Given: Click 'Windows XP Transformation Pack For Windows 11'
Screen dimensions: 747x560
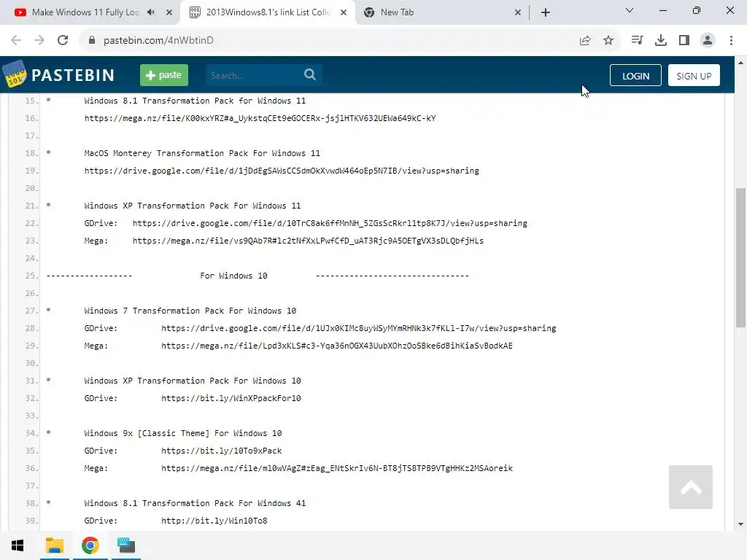Looking at the screenshot, I should click(193, 206).
